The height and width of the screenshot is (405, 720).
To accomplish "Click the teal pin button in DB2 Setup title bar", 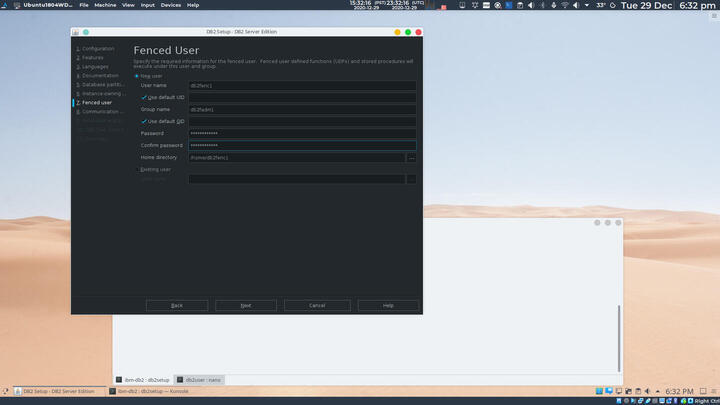I will click(x=86, y=32).
